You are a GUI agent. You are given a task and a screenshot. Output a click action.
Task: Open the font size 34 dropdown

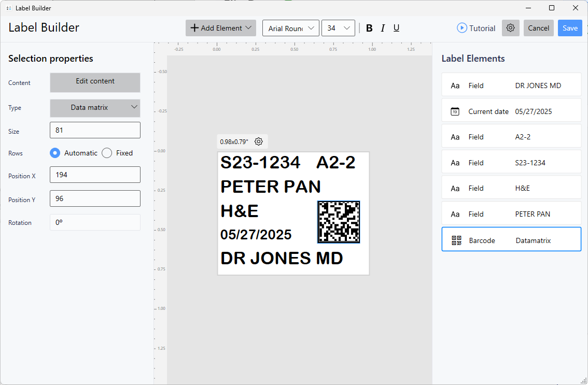tap(338, 28)
